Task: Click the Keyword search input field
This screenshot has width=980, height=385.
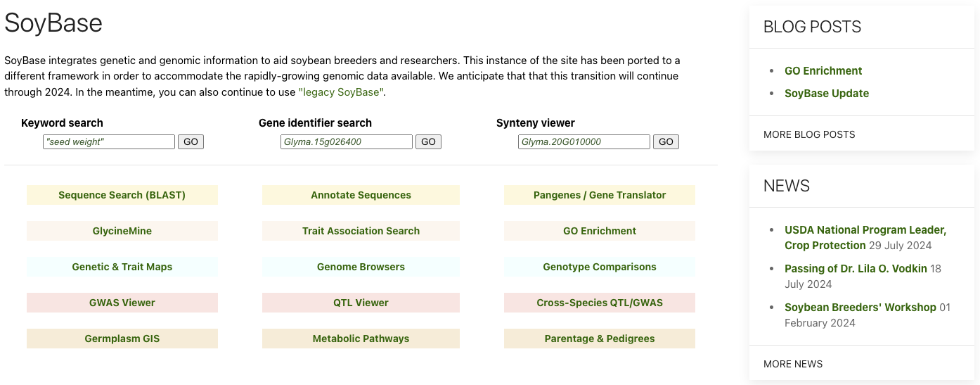Action: click(109, 141)
